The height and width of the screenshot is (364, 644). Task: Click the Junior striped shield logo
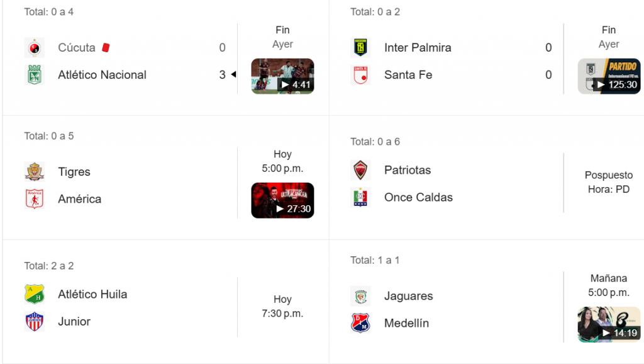[x=35, y=322]
